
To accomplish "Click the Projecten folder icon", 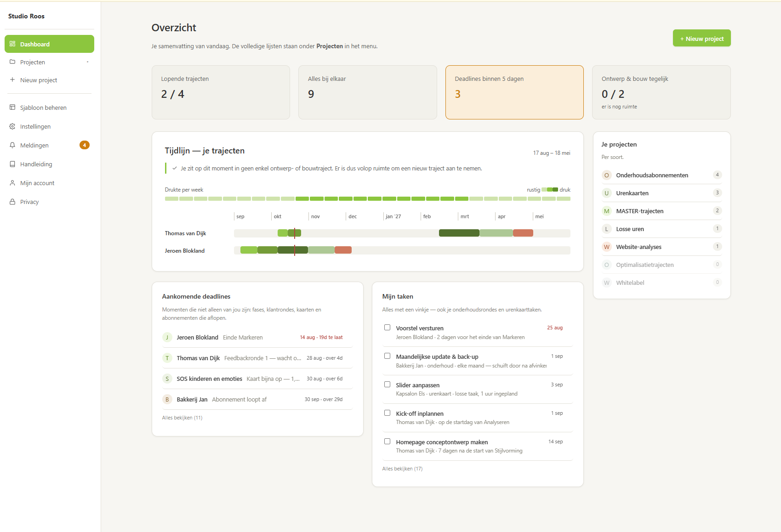I will pyautogui.click(x=12, y=62).
